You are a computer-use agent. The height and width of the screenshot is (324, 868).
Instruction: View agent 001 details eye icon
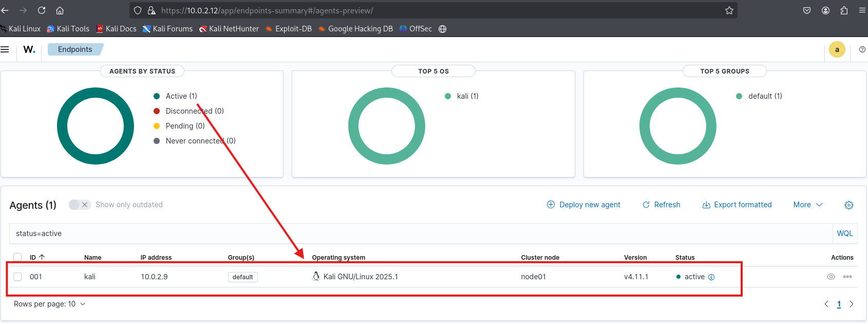click(831, 277)
